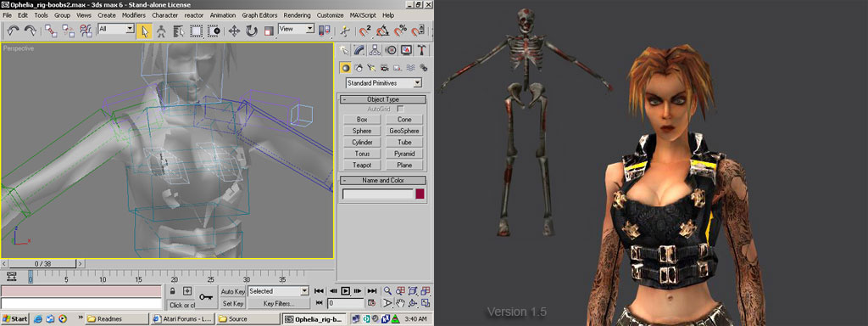This screenshot has height=326, width=868.
Task: Collapse the Name and Color rollout
Action: pos(382,180)
